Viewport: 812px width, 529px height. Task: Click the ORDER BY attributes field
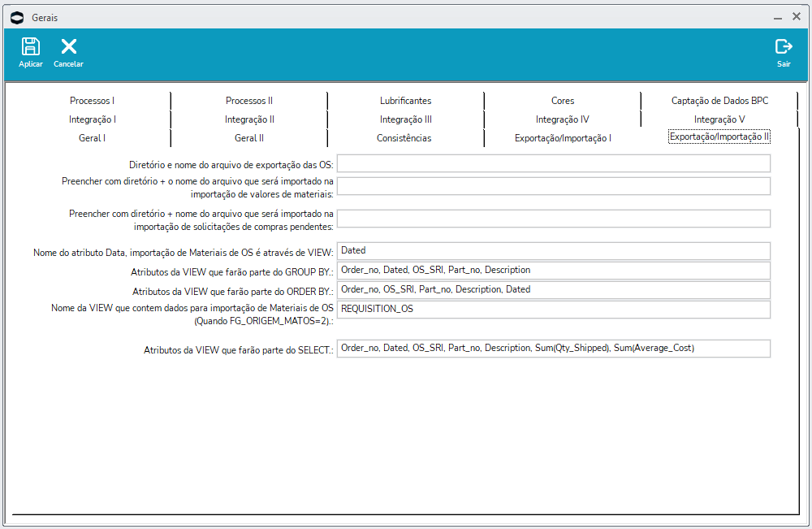tap(554, 289)
